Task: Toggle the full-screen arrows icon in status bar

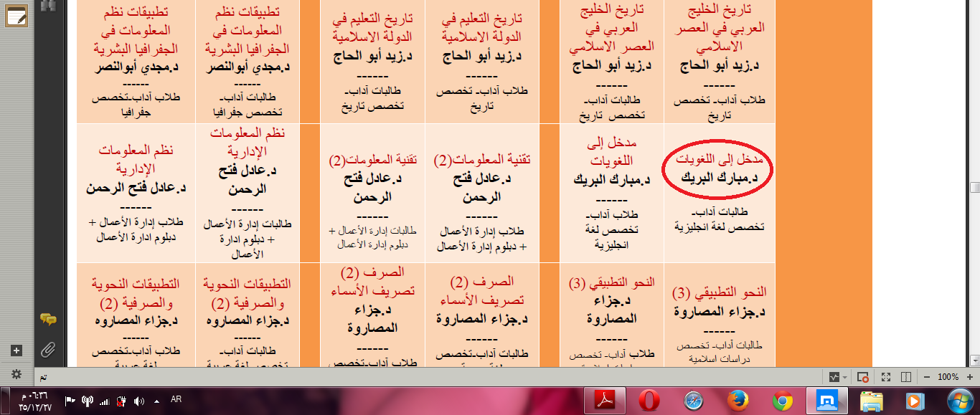Action: coord(886,377)
